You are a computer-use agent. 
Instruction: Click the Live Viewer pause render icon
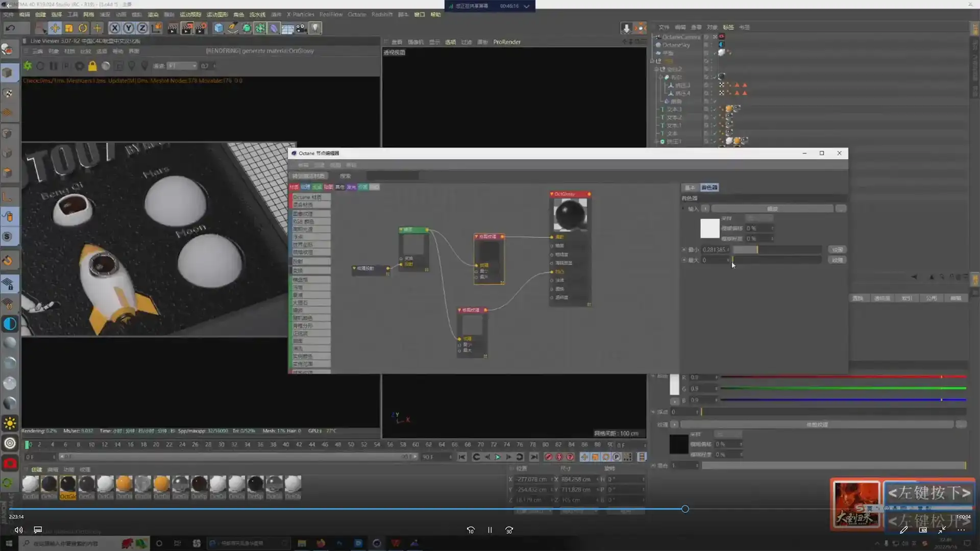click(54, 66)
